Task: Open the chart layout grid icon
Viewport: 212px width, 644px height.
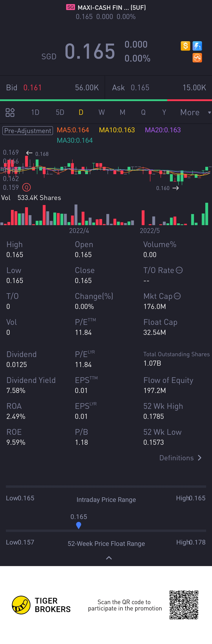Action: (10, 112)
